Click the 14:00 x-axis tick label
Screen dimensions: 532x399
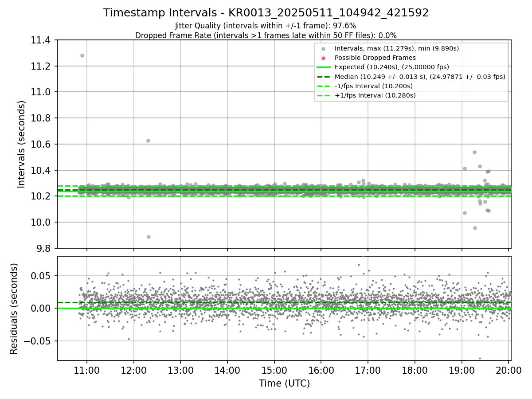point(227,370)
